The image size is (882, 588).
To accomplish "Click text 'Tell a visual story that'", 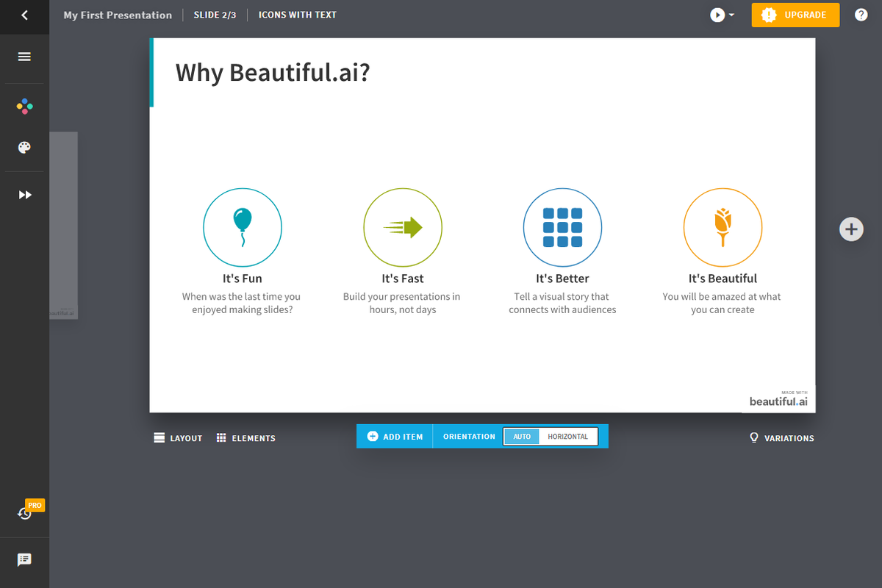I will tap(562, 297).
